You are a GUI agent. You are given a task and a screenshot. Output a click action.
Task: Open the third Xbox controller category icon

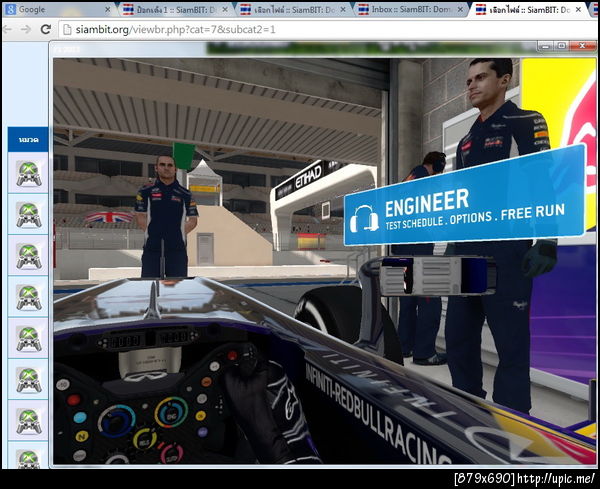(28, 256)
